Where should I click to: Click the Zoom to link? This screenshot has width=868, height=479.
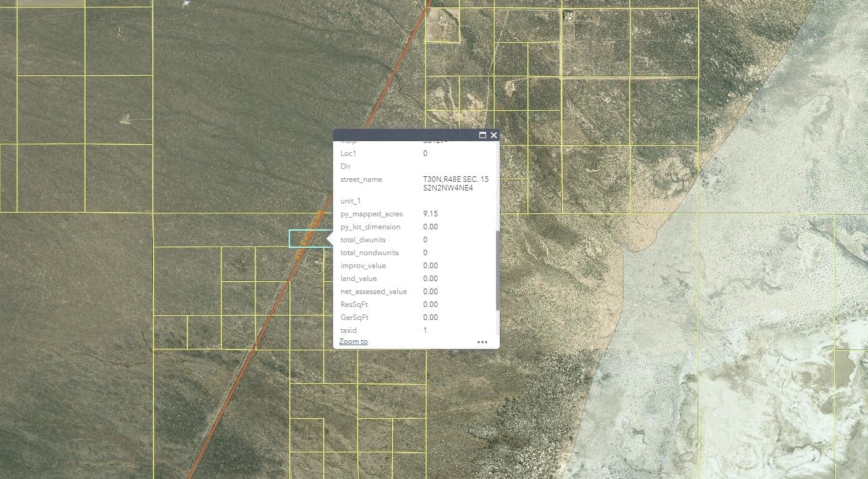click(x=353, y=342)
